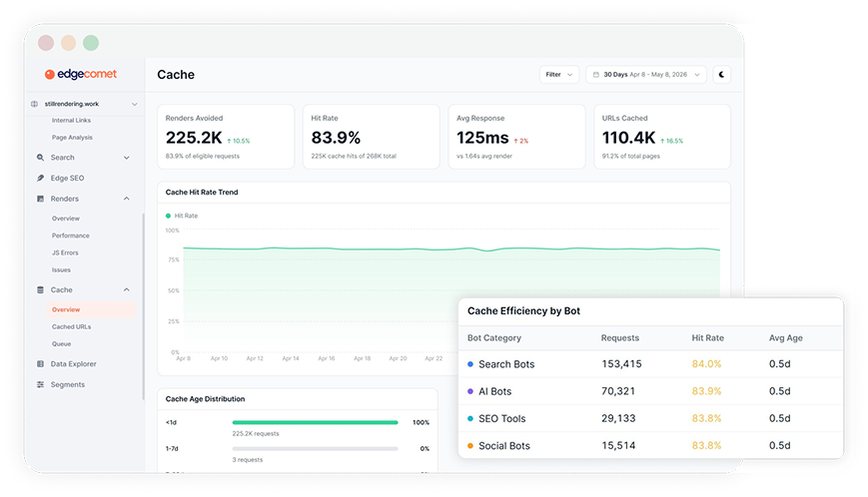Click the Avg Response 125ms card
The height and width of the screenshot is (497, 868).
click(517, 137)
